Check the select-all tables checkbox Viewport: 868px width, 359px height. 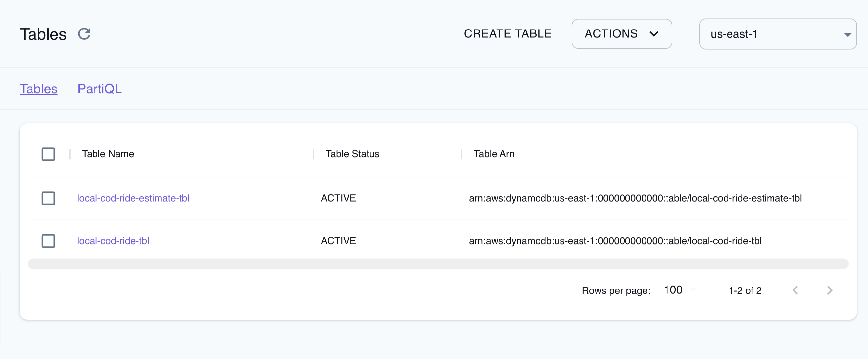click(48, 154)
